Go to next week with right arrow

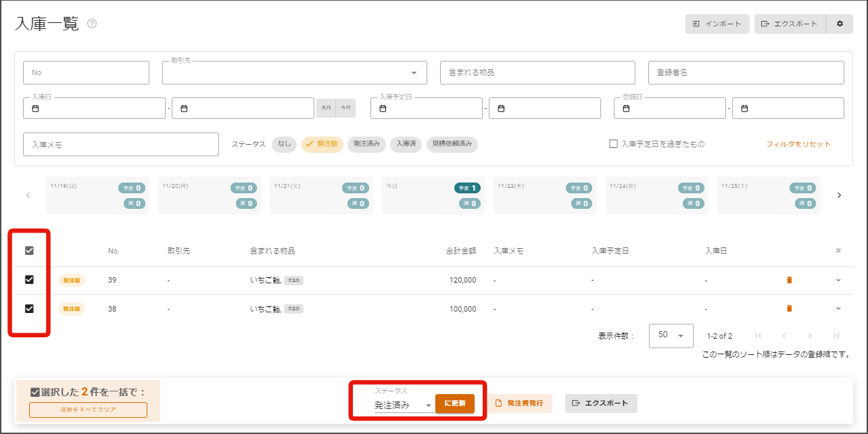839,195
